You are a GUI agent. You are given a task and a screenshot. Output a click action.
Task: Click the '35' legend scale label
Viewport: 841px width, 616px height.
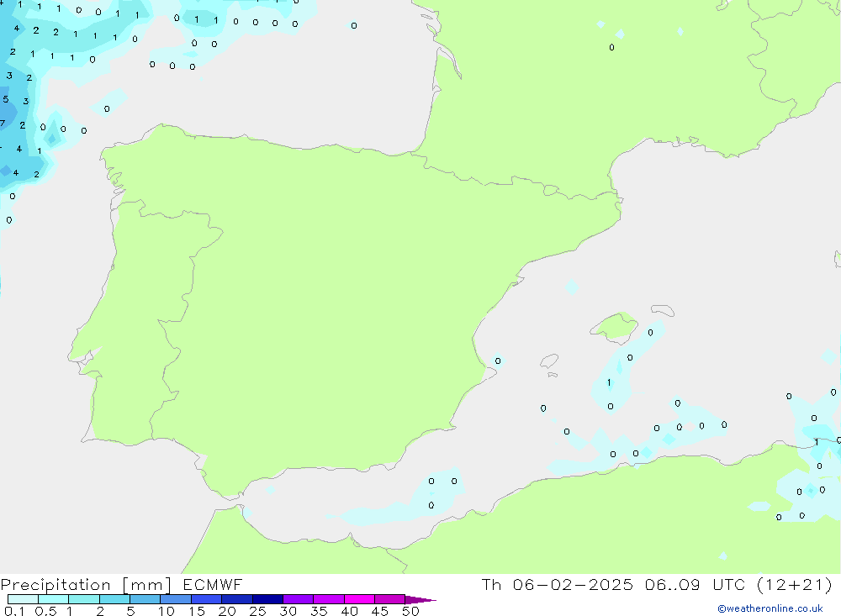click(x=319, y=611)
